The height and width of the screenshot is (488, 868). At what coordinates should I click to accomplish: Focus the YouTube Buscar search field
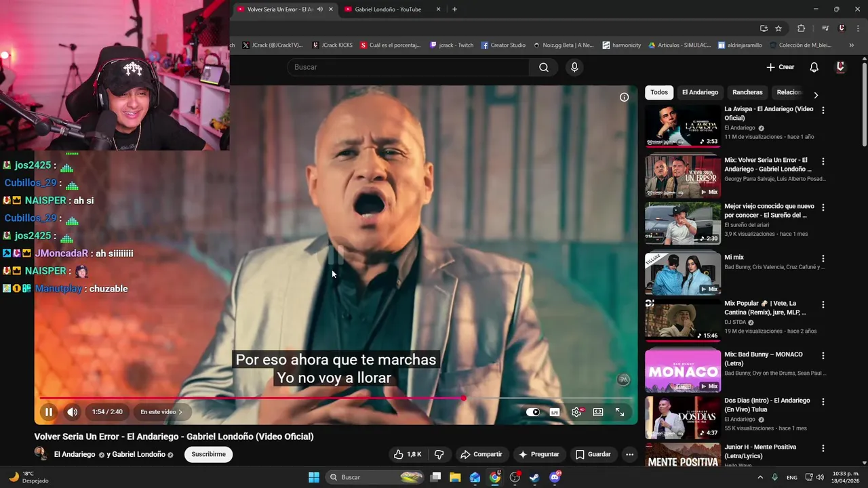pos(408,67)
